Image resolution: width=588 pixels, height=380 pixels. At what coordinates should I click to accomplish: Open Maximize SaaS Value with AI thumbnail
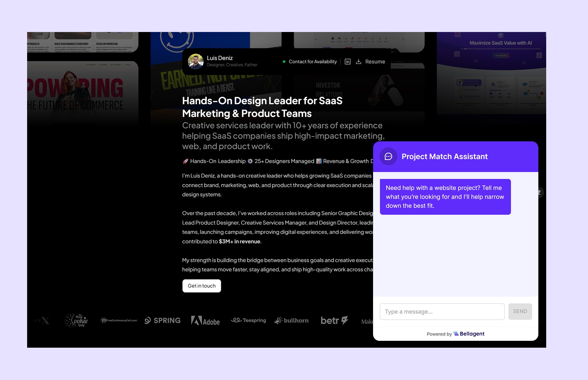(491, 73)
